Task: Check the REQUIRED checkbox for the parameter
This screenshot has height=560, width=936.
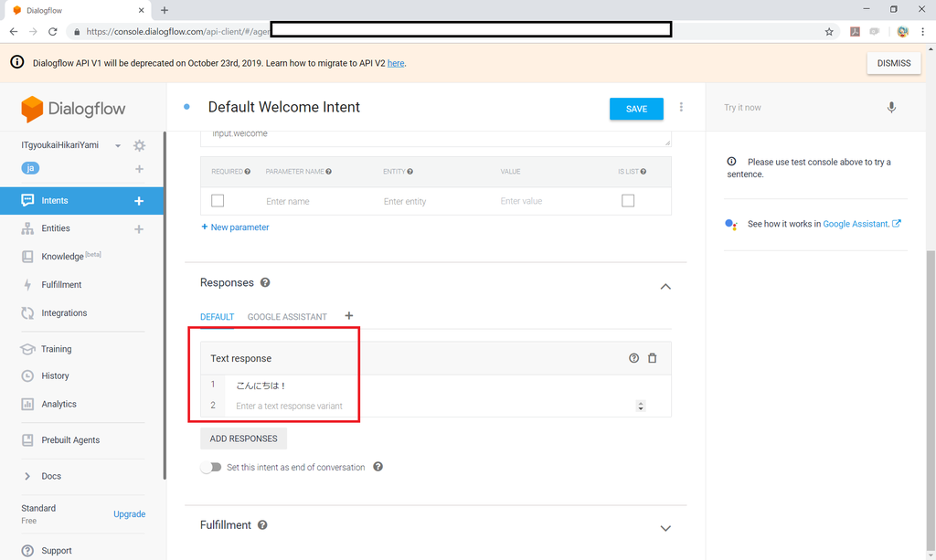Action: coord(218,200)
